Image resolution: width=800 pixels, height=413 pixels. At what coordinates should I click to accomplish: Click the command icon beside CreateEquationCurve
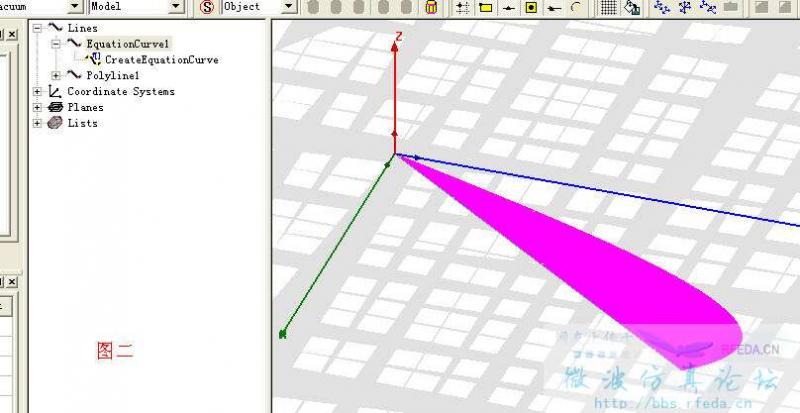94,59
